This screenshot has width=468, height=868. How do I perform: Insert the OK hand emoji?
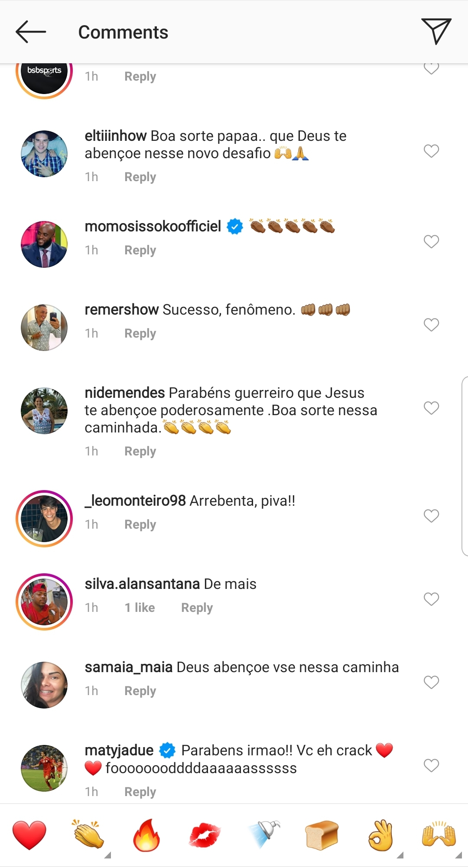coord(380,835)
